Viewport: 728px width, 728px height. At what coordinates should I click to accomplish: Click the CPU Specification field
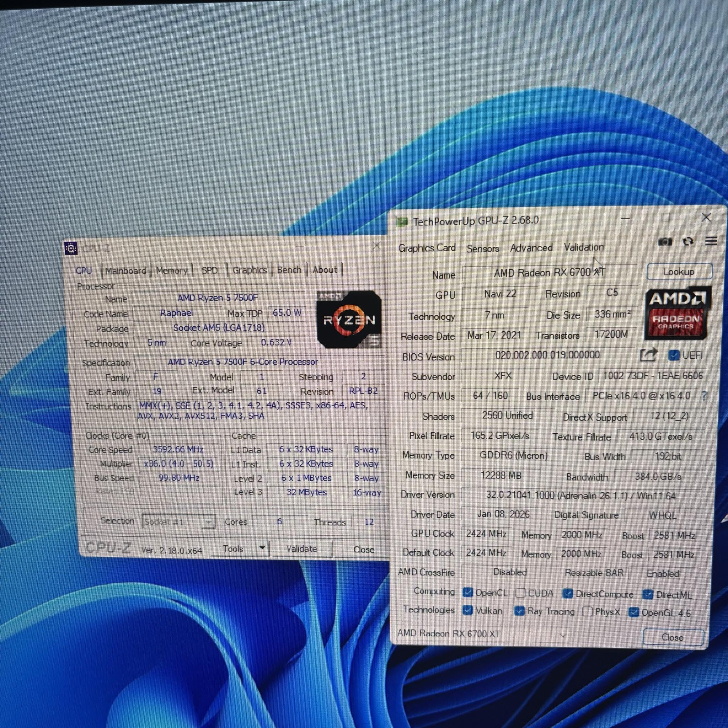pos(259,362)
